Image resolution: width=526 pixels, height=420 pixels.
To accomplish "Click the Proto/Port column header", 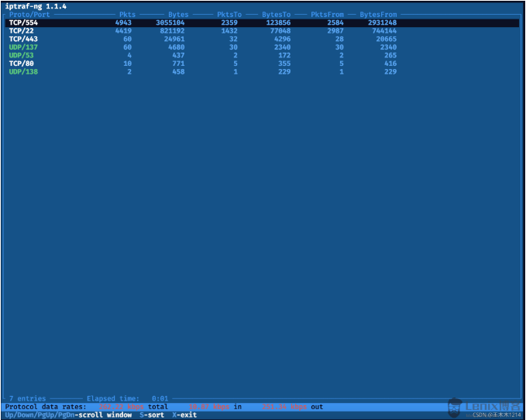I will (29, 15).
